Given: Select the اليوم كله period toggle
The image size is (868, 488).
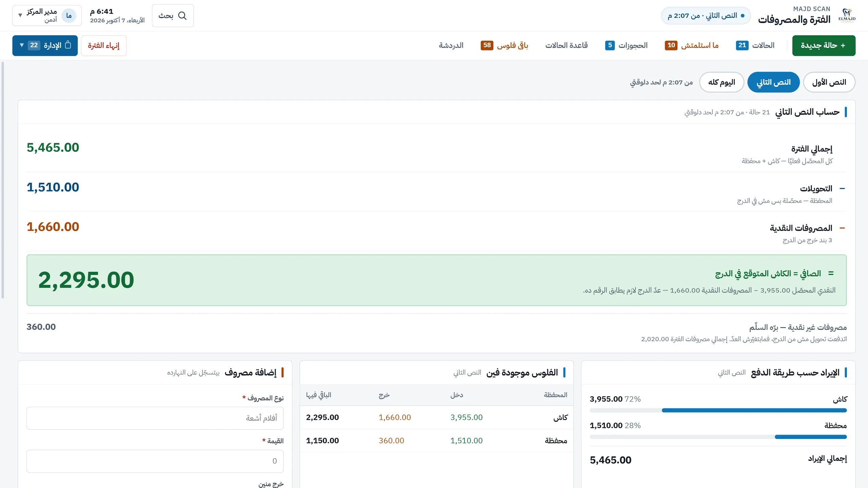Looking at the screenshot, I should tap(722, 82).
